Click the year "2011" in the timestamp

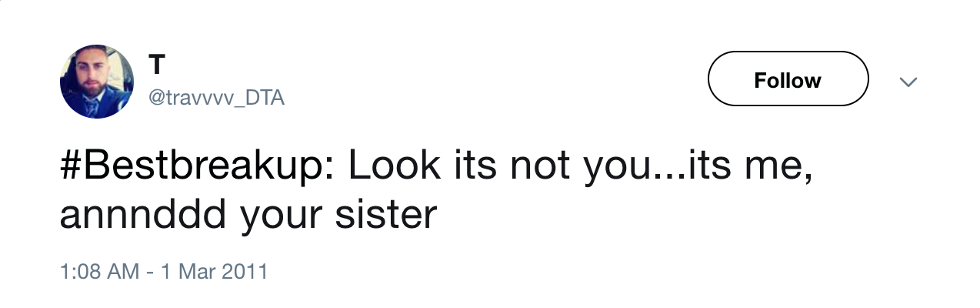245,272
